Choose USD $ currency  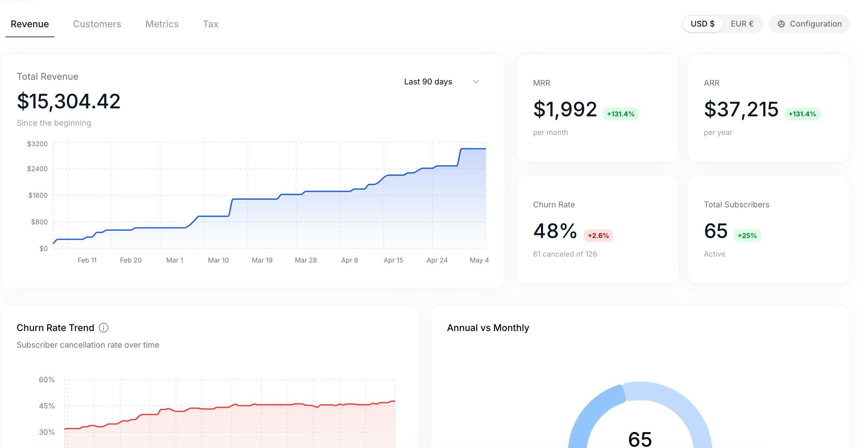(703, 24)
